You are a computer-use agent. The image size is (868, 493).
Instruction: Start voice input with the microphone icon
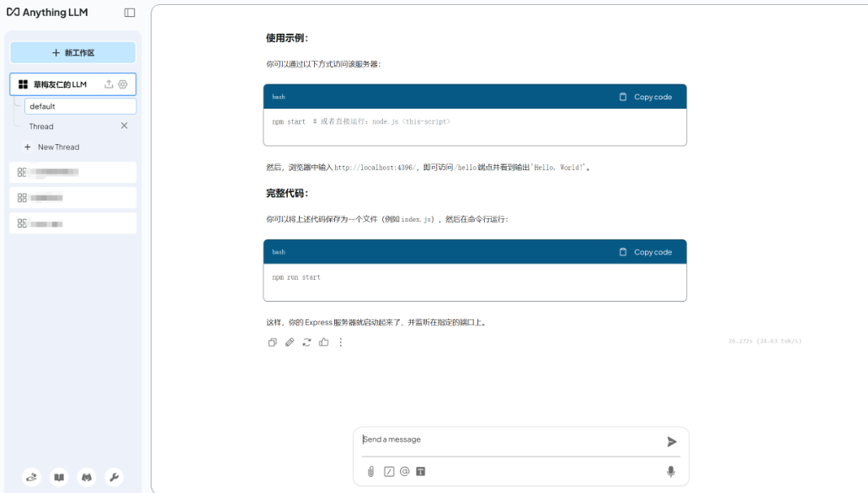pos(671,471)
